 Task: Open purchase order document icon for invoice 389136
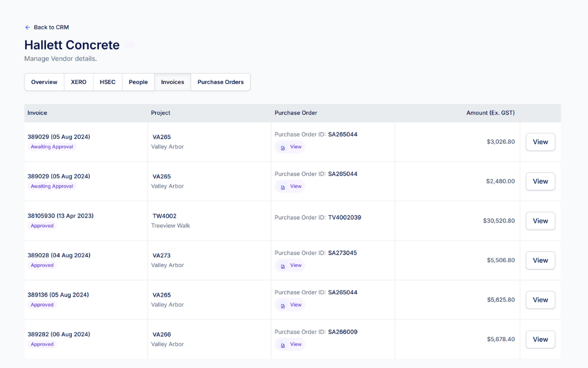pyautogui.click(x=283, y=306)
